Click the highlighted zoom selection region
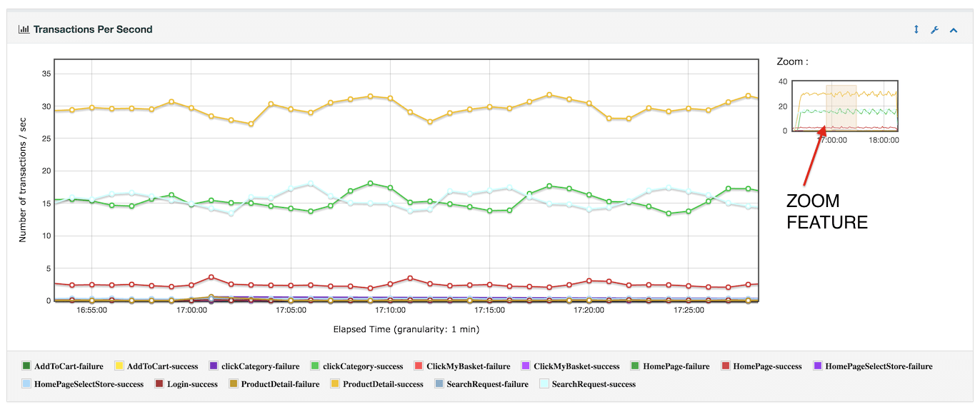Image resolution: width=980 pixels, height=412 pixels. [x=840, y=109]
